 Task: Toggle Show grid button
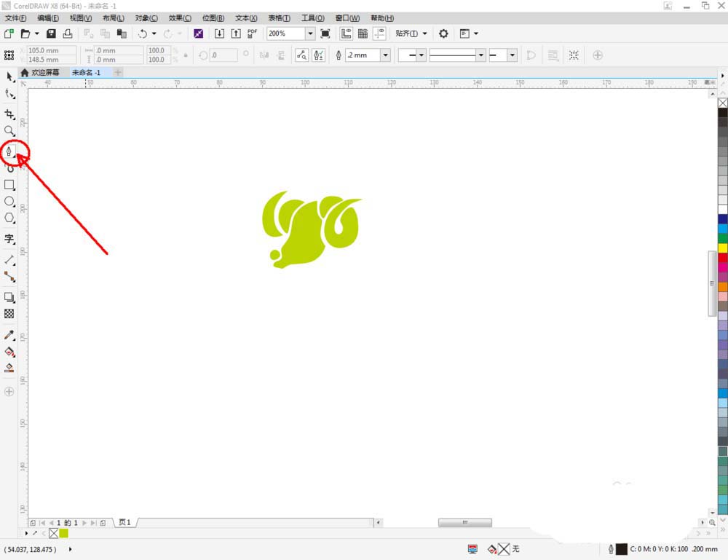pos(363,33)
